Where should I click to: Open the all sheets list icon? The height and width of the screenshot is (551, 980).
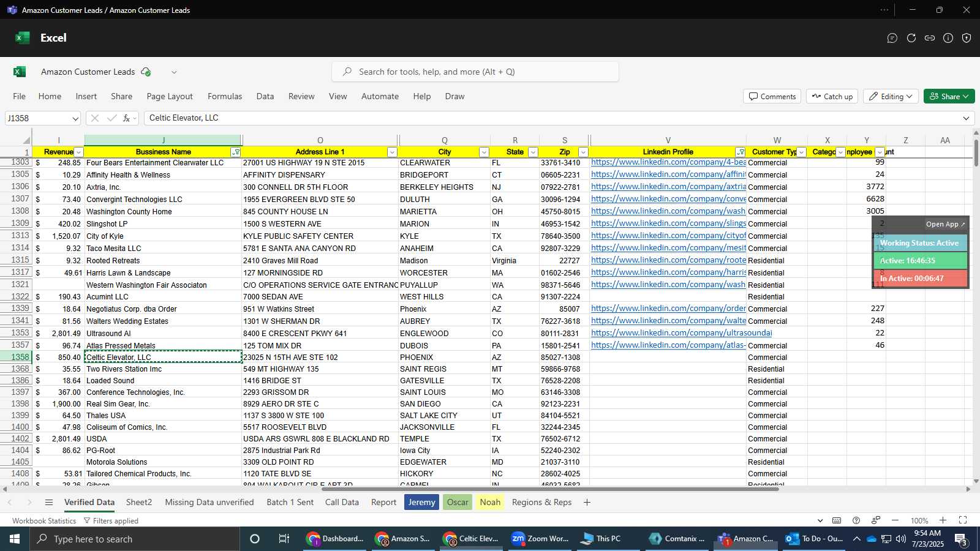49,503
